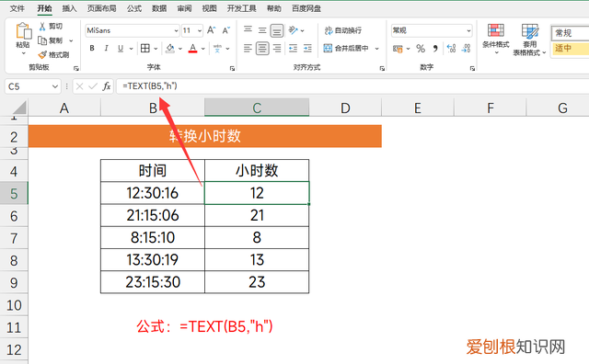Click the Copy (复制) icon
589x364 pixels.
point(42,40)
